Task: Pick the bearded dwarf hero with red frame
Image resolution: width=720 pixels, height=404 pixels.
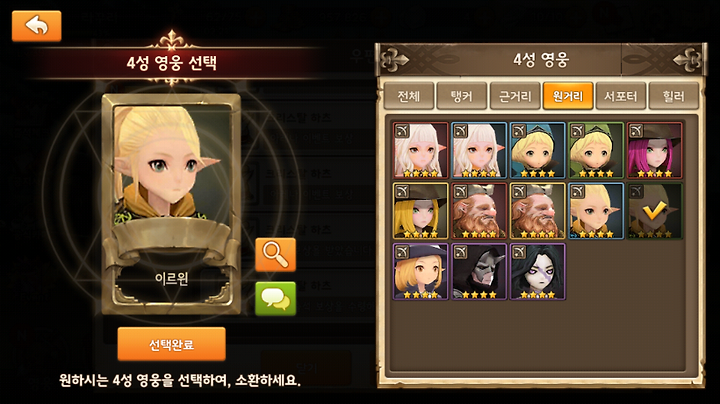Action: [x=479, y=211]
